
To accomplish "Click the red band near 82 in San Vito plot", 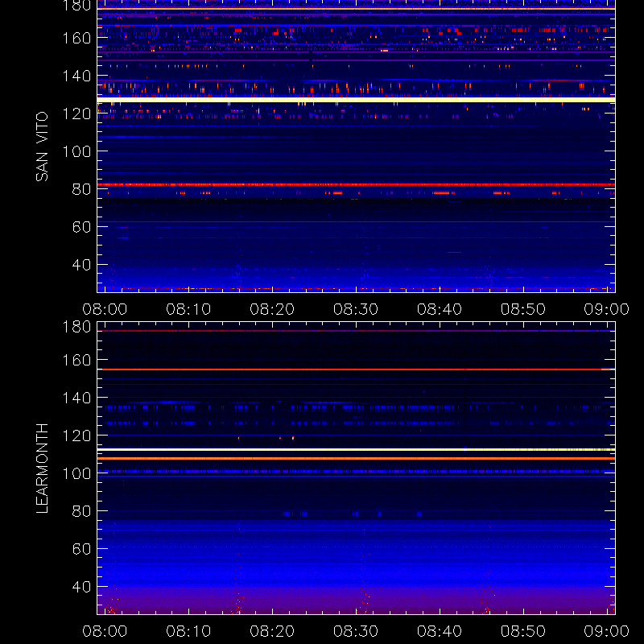I will [x=356, y=185].
